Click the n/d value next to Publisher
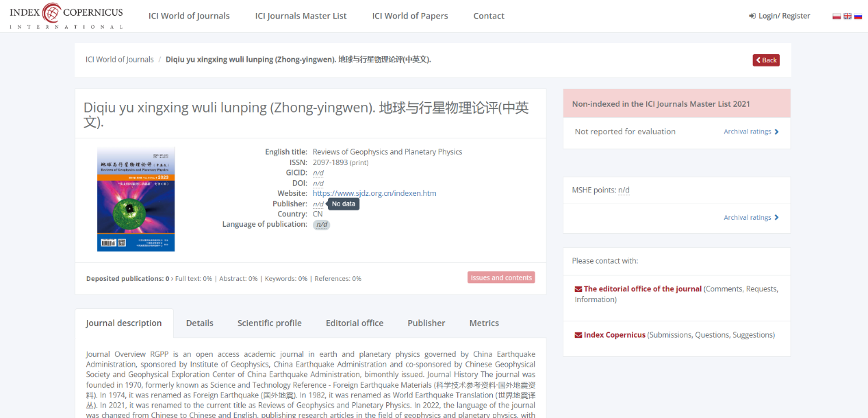Screen dimensions: 868x418 coord(318,204)
